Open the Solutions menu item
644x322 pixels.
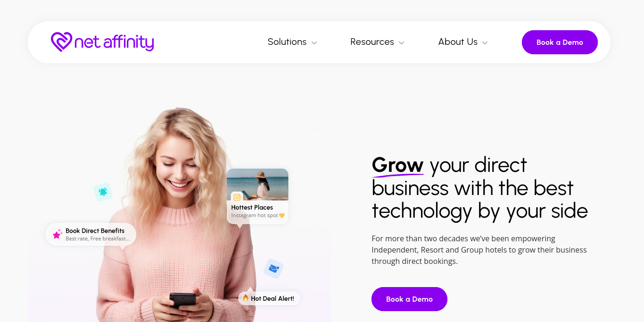click(x=287, y=42)
